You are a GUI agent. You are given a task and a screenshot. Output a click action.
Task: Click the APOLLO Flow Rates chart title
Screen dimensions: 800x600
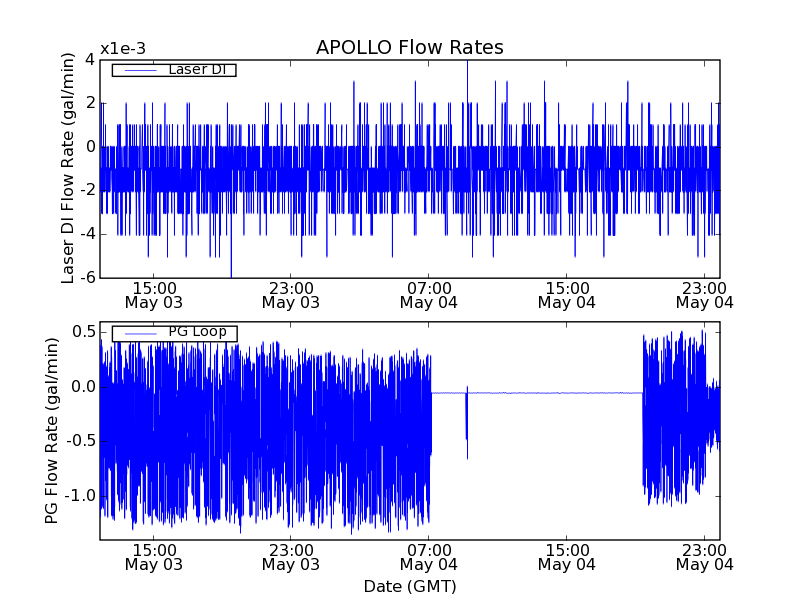coord(409,48)
